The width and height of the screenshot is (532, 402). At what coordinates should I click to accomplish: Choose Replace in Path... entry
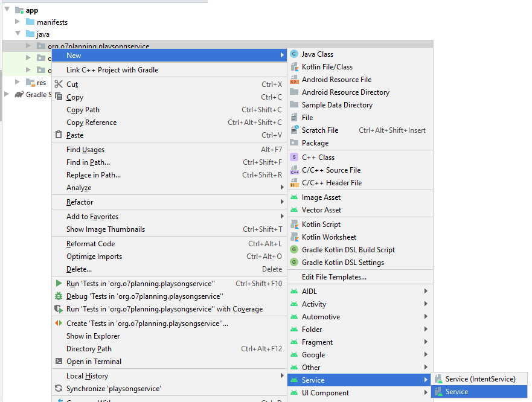169,175
